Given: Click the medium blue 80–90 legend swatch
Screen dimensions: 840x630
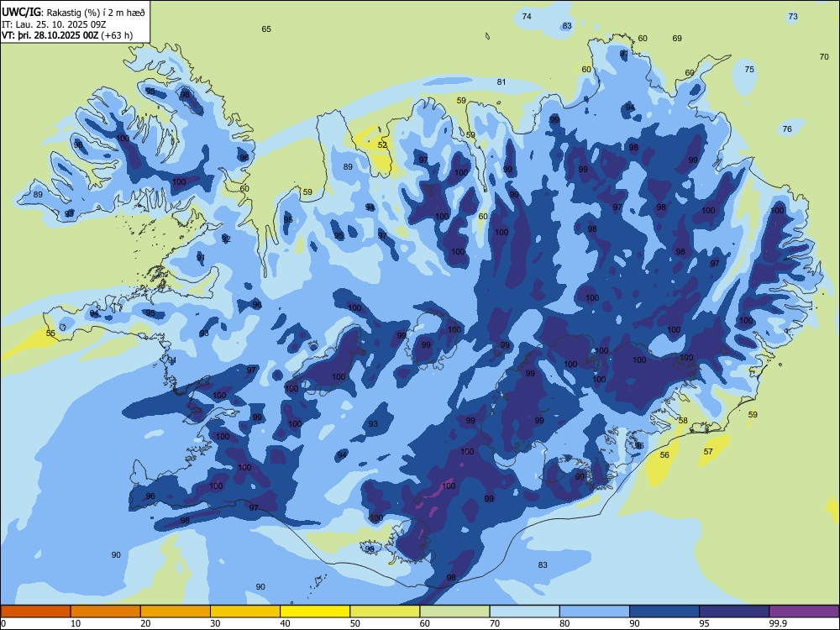Looking at the screenshot, I should pyautogui.click(x=594, y=612).
